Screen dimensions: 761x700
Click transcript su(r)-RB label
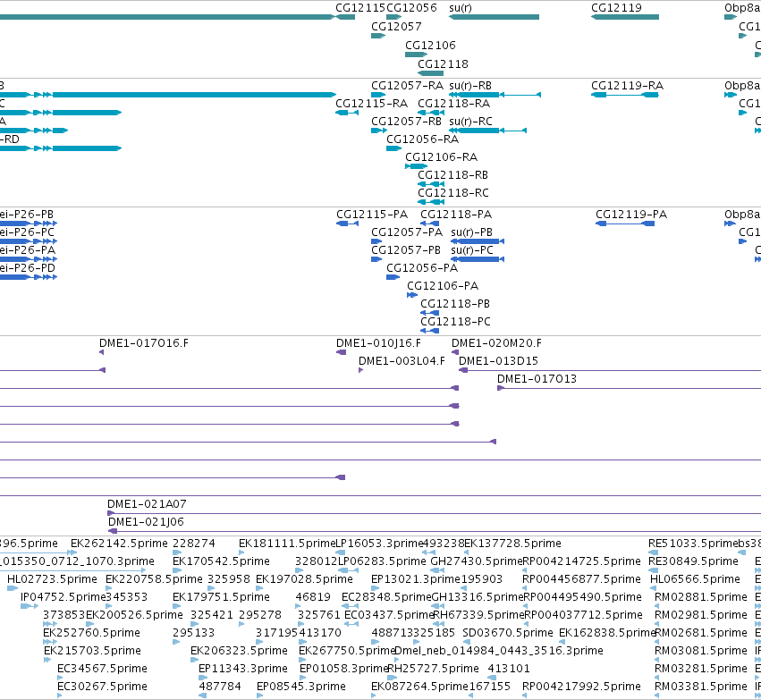pos(470,86)
